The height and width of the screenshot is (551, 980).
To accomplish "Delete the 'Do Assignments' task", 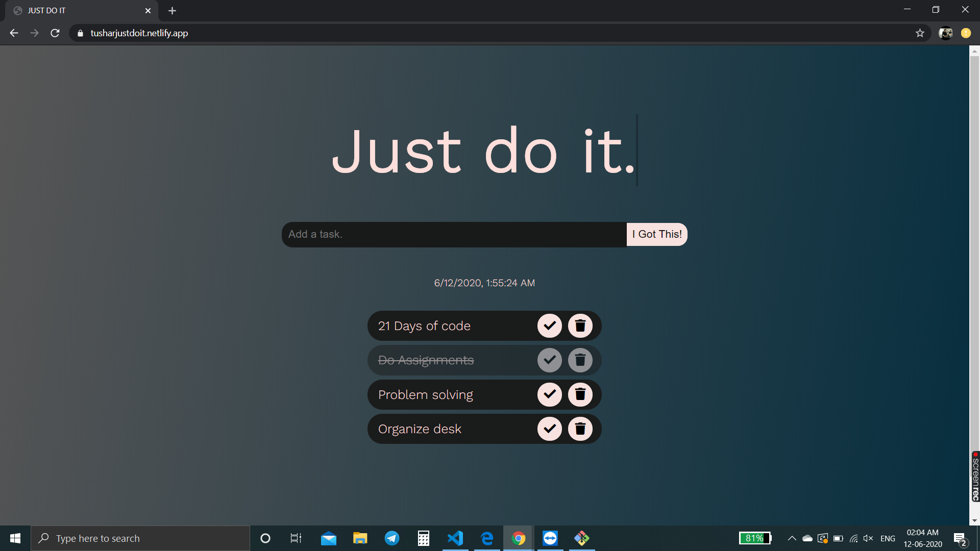I will tap(580, 360).
